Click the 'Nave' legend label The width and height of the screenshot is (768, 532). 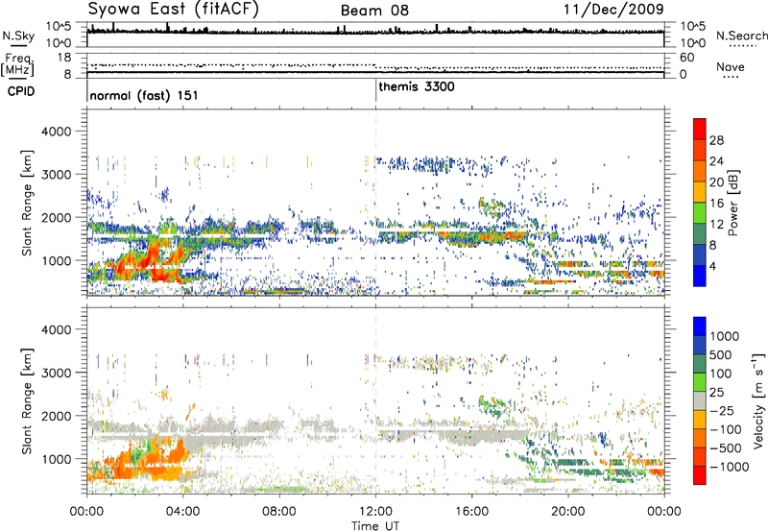pyautogui.click(x=731, y=67)
